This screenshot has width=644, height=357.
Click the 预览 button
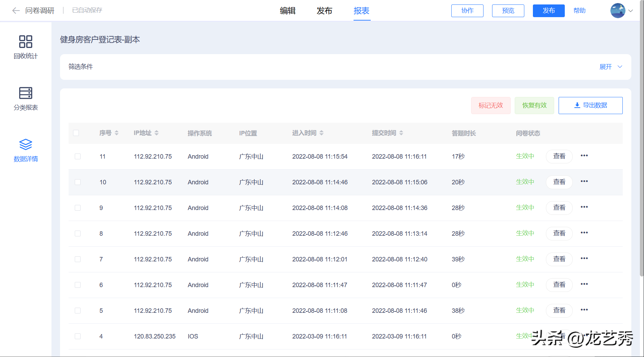click(508, 11)
